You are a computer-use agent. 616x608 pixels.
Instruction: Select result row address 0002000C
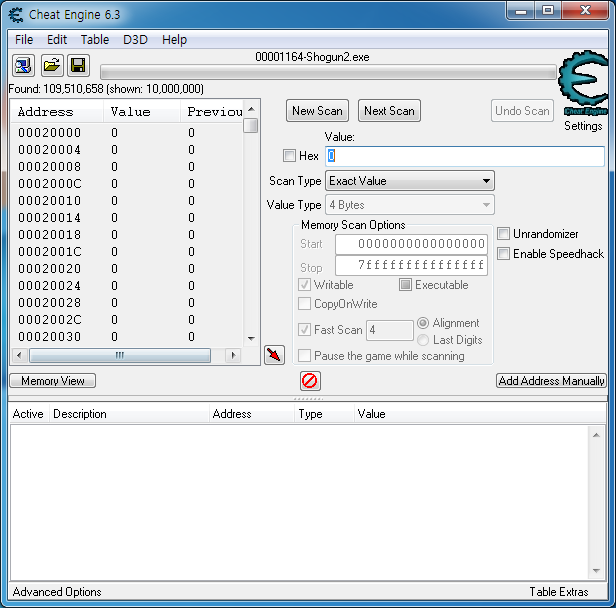tap(127, 183)
